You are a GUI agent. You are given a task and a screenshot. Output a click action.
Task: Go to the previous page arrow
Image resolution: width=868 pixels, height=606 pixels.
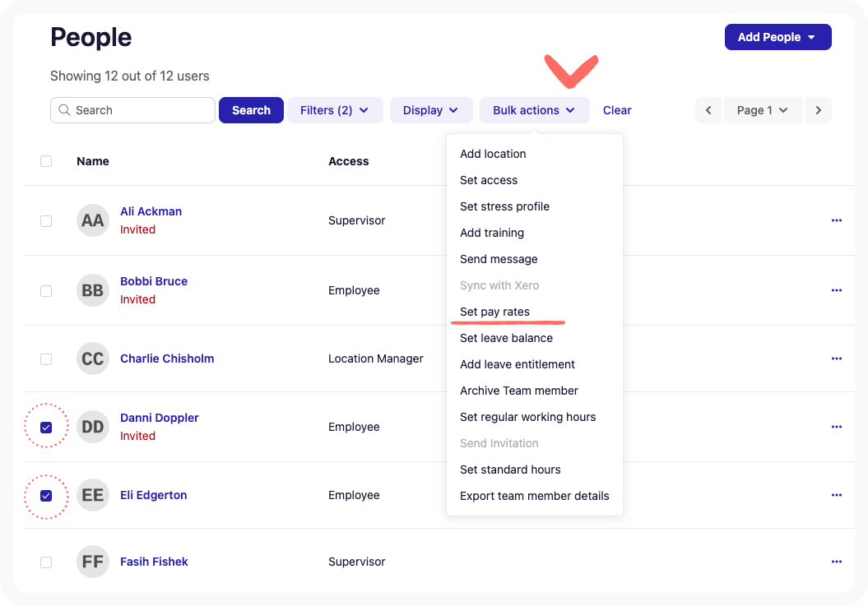click(x=708, y=110)
